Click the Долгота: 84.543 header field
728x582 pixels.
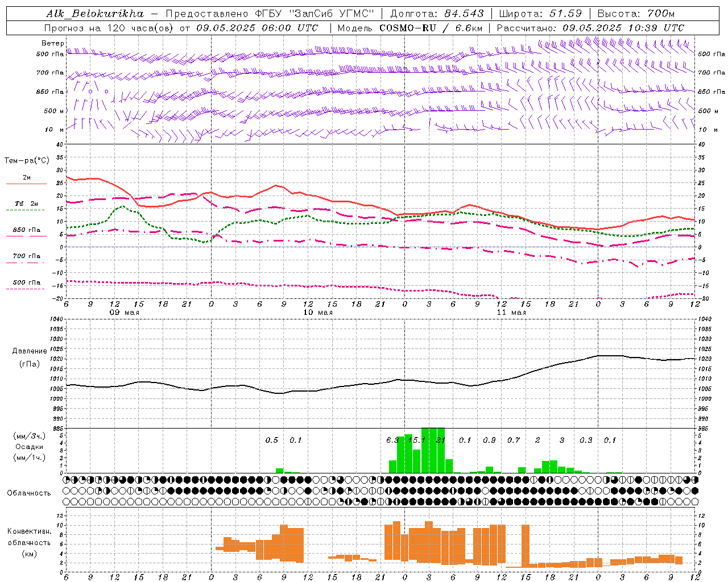[437, 14]
